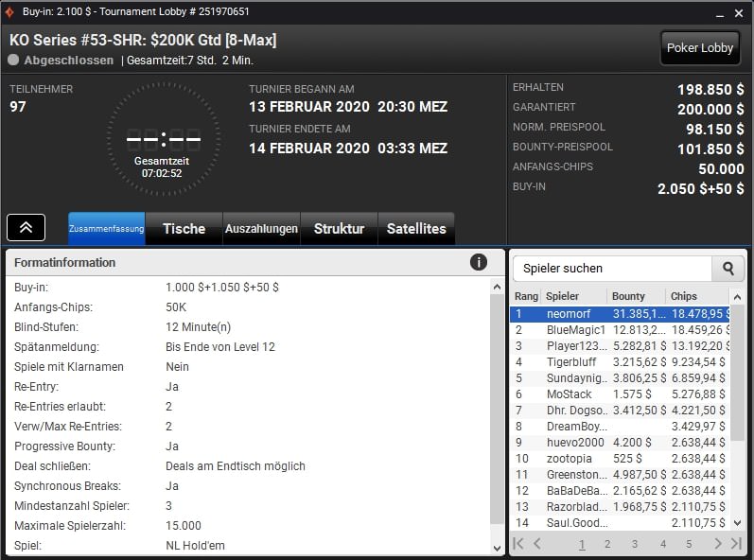
Task: Go to previous page of players
Action: [537, 544]
